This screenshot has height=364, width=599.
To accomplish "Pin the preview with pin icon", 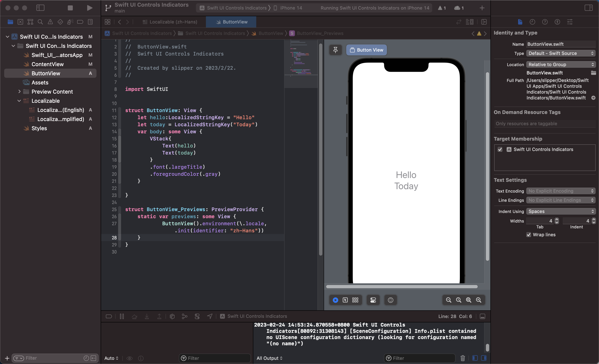I will 335,50.
